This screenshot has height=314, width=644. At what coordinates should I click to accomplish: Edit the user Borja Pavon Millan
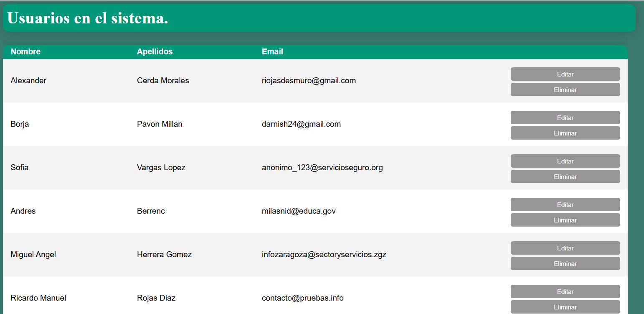[x=565, y=117]
